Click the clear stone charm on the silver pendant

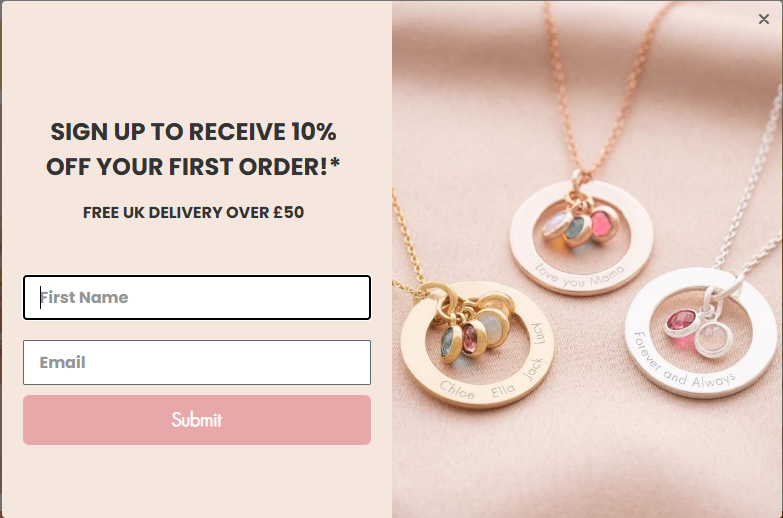pos(713,339)
